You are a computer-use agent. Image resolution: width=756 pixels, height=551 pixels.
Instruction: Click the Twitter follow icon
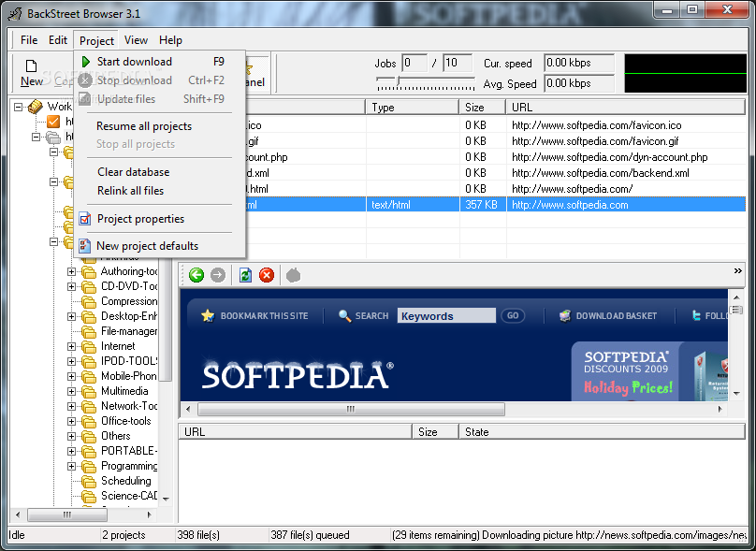696,316
